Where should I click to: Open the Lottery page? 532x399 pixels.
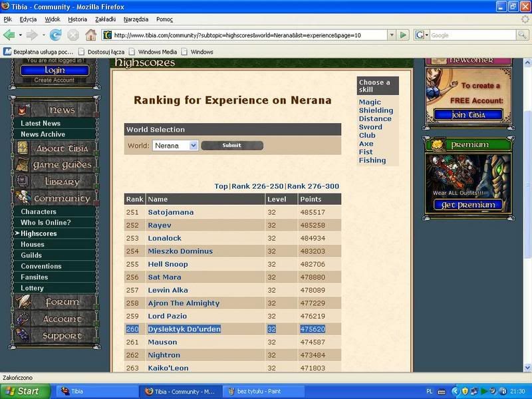(x=32, y=288)
